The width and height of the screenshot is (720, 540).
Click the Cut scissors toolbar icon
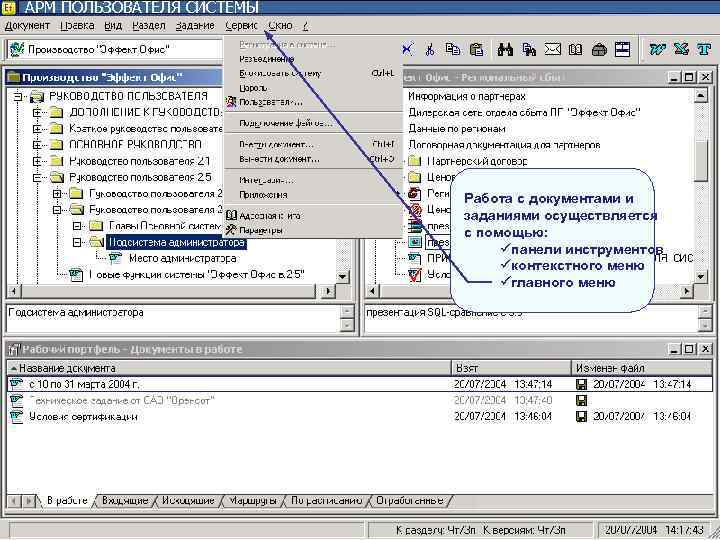tap(430, 49)
